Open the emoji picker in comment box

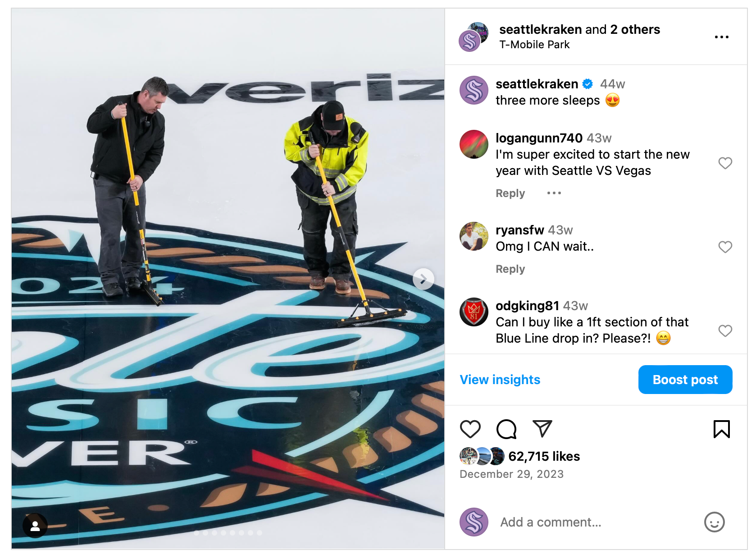[714, 522]
